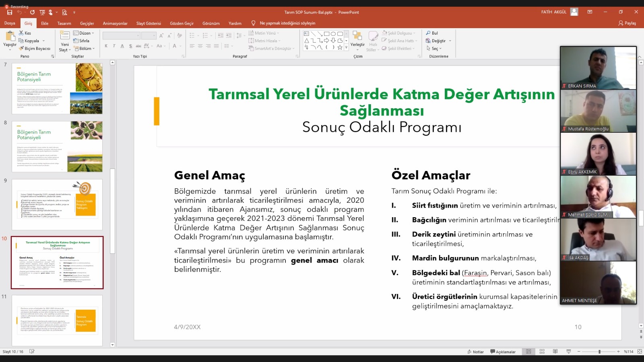This screenshot has height=362, width=644.
Task: Insert a new slide with Yeni Slayt icon
Action: (65, 35)
